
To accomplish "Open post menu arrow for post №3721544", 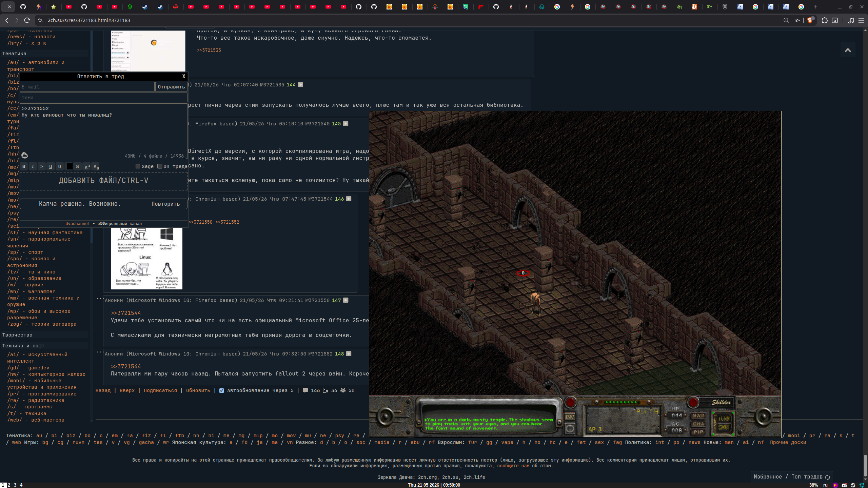I will 349,199.
